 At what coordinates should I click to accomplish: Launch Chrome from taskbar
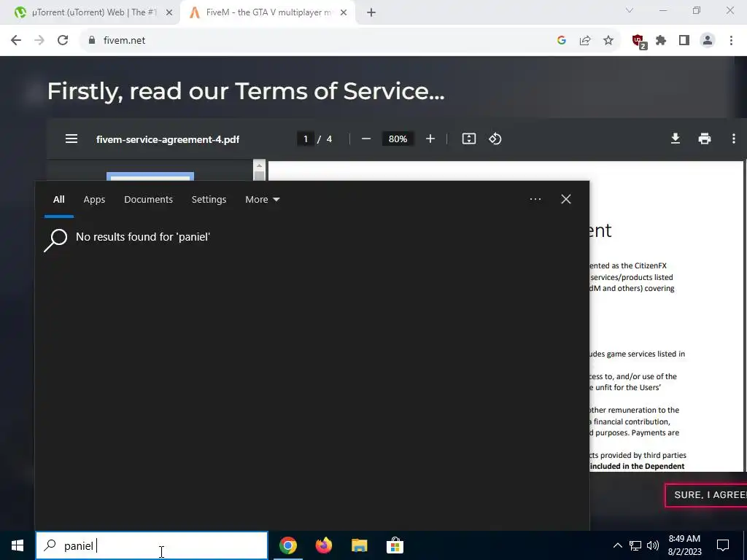(x=287, y=545)
